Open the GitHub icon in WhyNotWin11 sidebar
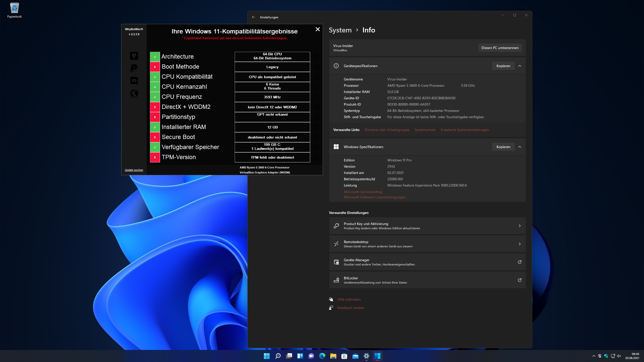The height and width of the screenshot is (362, 644). click(134, 56)
